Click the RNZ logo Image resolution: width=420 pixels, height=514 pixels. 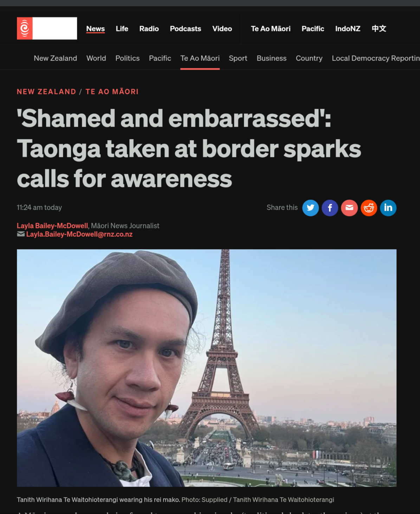click(x=47, y=28)
